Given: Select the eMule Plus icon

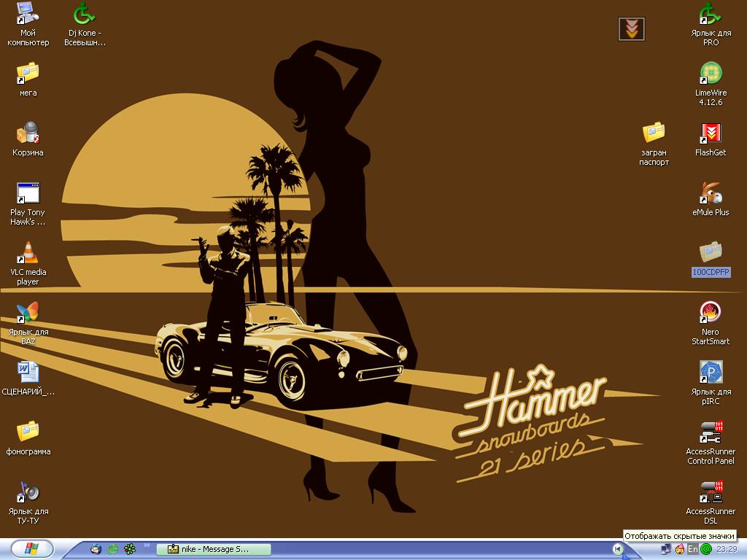Looking at the screenshot, I should point(710,193).
